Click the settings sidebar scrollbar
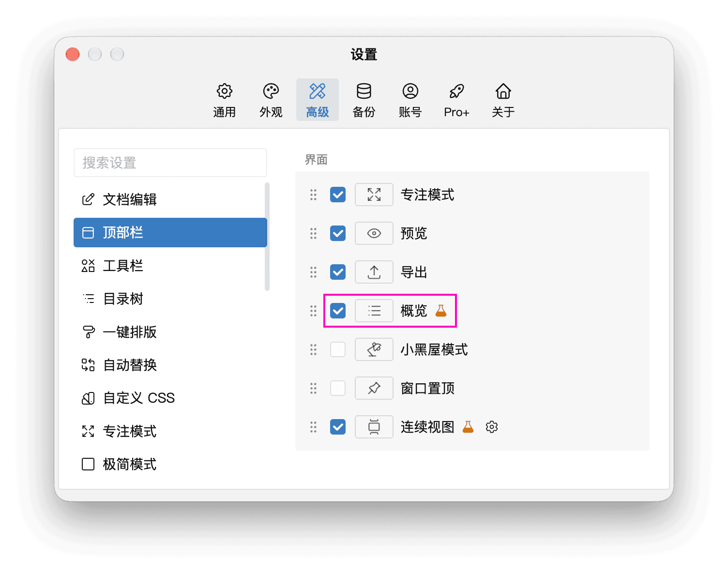728x573 pixels. 267,237
